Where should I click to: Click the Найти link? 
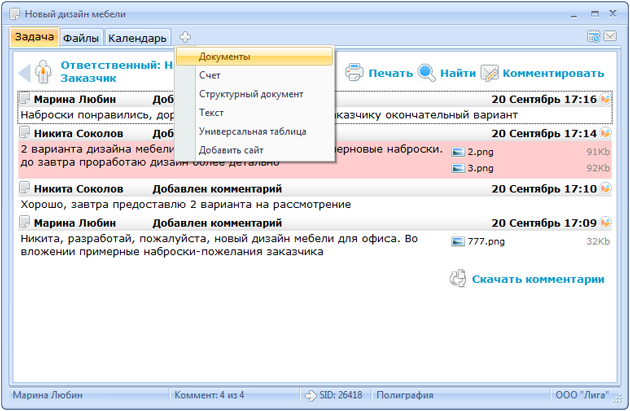(x=458, y=74)
